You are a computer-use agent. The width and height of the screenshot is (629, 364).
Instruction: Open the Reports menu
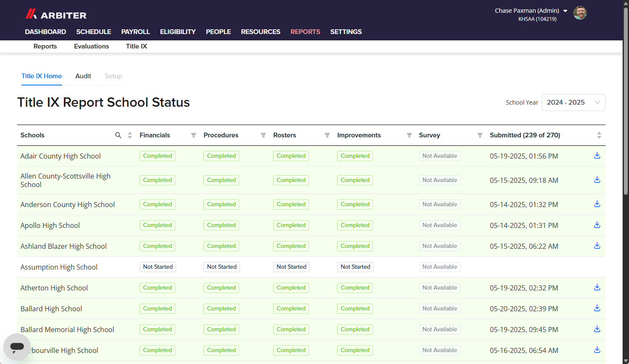pos(305,32)
